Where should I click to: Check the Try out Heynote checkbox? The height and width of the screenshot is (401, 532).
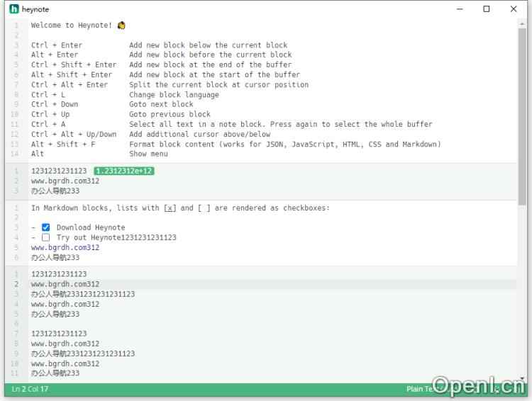coord(46,237)
